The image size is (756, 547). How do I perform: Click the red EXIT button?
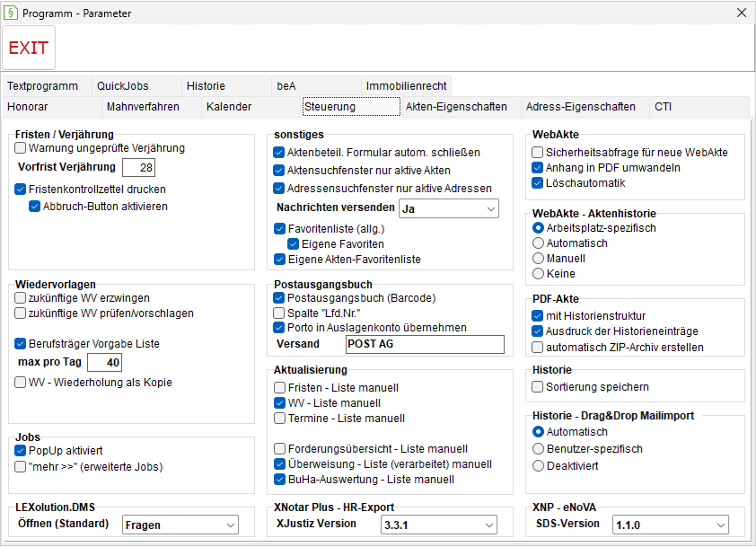[29, 48]
